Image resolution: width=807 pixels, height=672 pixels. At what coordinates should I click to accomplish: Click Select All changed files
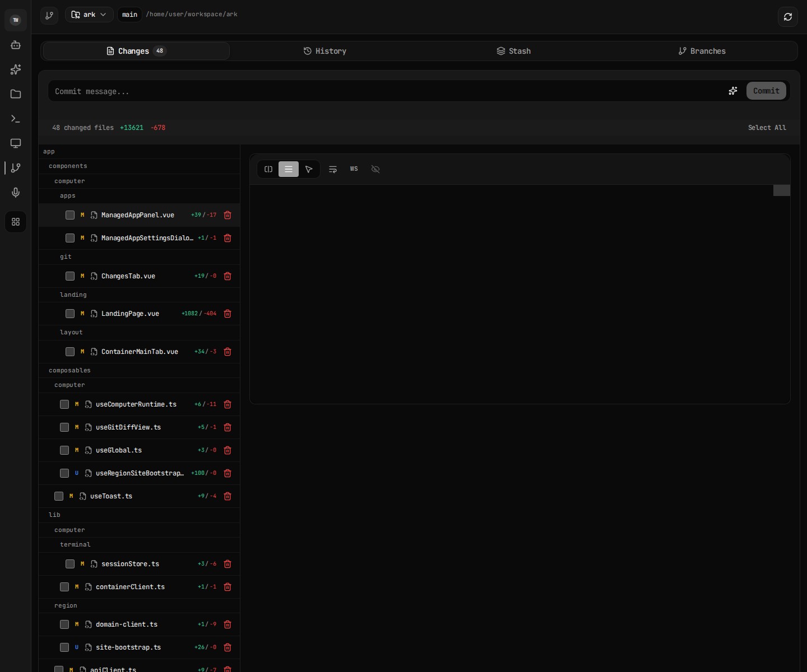(767, 128)
